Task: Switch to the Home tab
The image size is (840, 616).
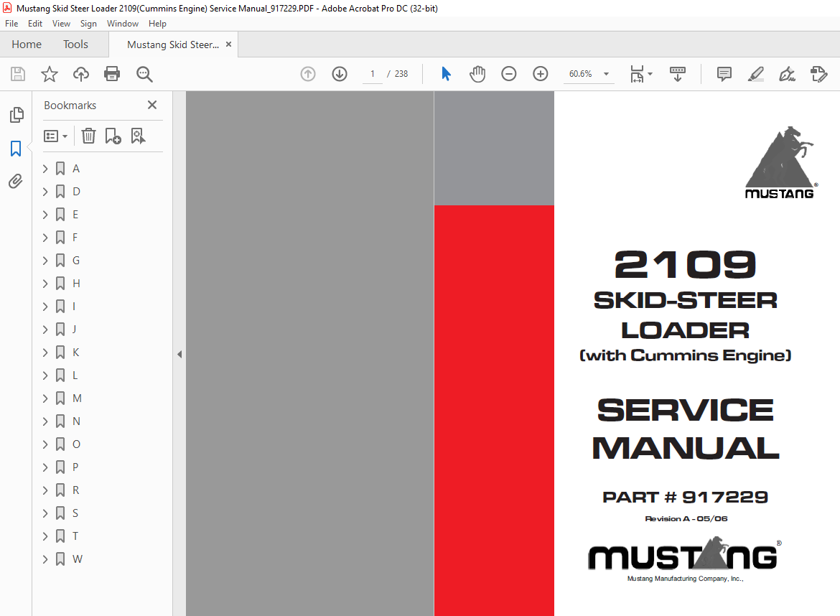Action: [27, 45]
